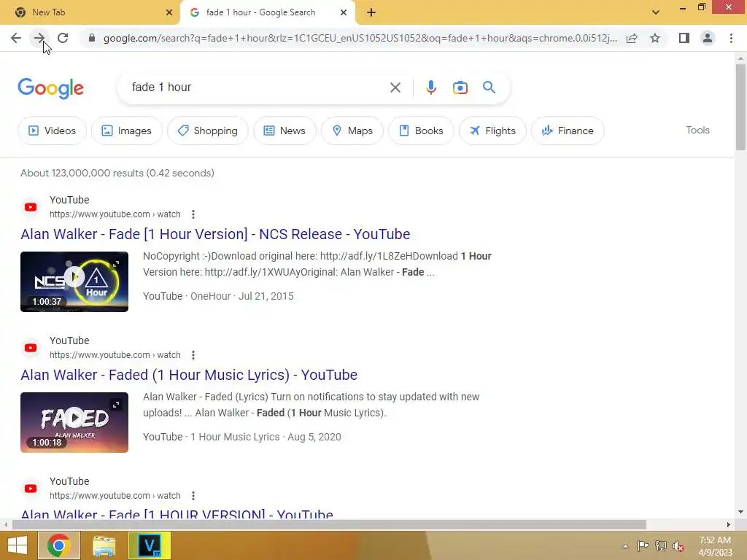The image size is (747, 560).
Task: Click YouTube favicon of second result
Action: coord(31,348)
